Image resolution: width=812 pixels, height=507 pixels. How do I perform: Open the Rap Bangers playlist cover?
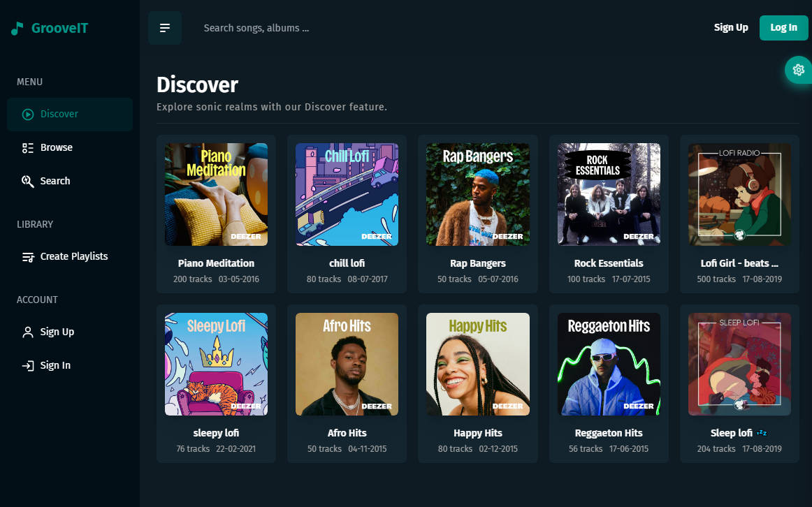(x=478, y=195)
